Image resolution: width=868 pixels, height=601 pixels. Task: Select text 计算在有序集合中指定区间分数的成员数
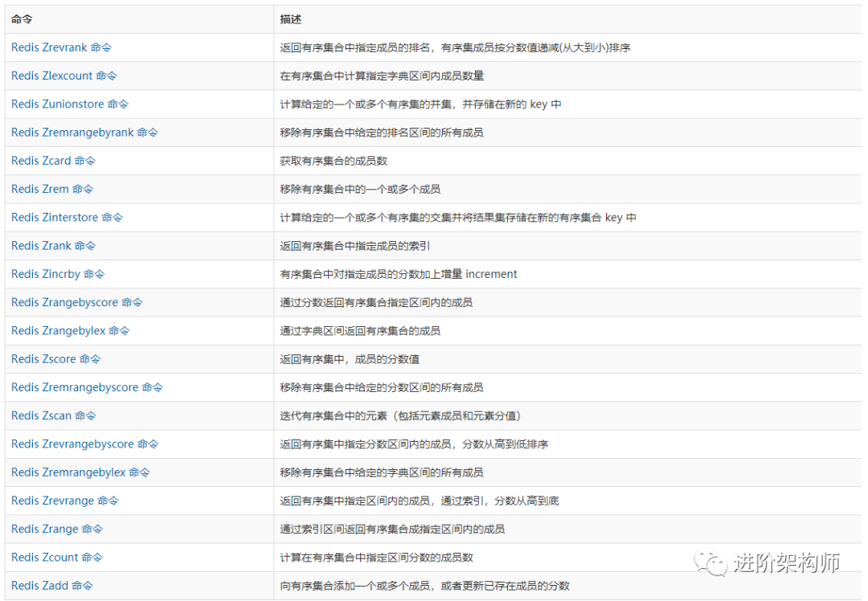pos(376,558)
